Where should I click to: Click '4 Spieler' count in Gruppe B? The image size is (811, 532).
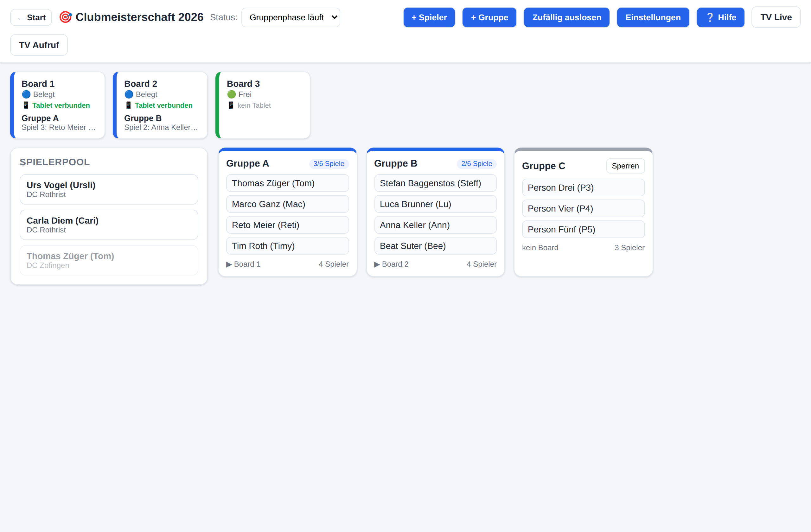[x=482, y=264]
